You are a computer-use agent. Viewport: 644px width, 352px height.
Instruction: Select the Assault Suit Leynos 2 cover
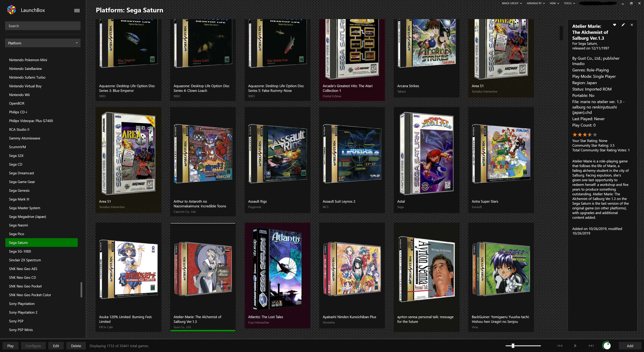point(352,154)
